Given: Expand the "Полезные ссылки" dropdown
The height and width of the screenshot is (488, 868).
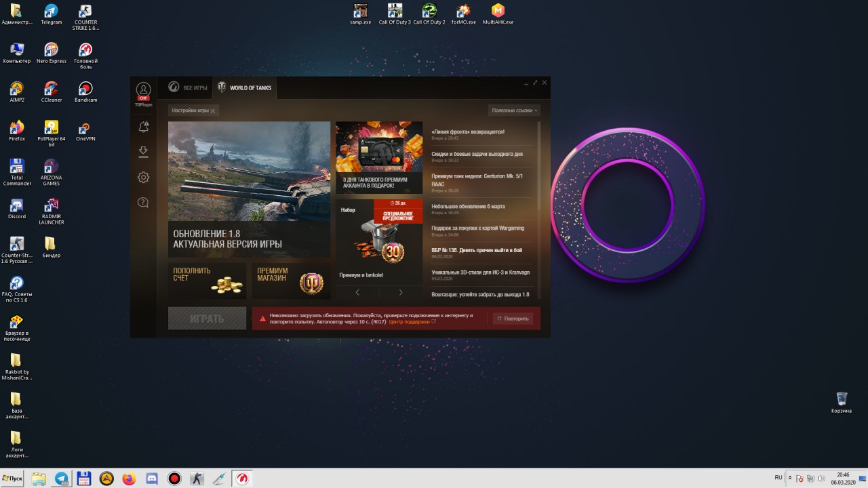Looking at the screenshot, I should tap(515, 110).
